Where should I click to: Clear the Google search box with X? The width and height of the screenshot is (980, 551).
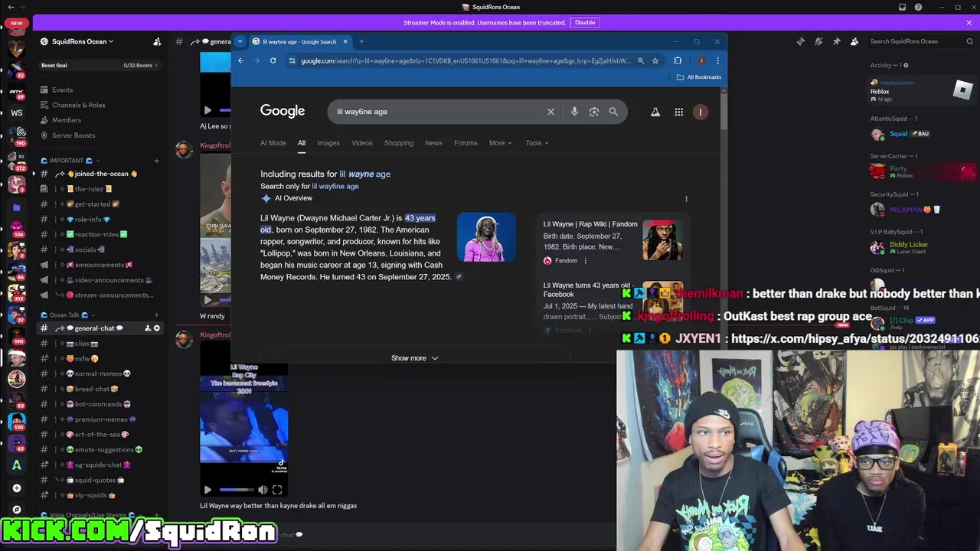[550, 112]
